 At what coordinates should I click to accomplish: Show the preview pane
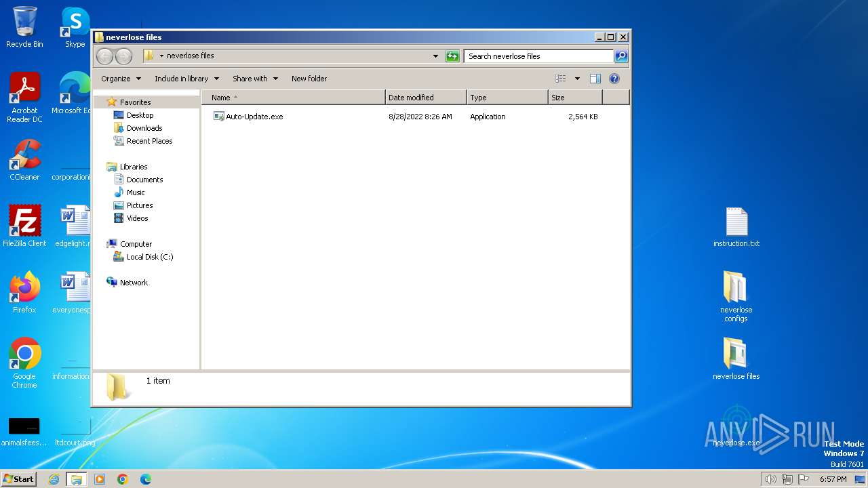point(595,79)
